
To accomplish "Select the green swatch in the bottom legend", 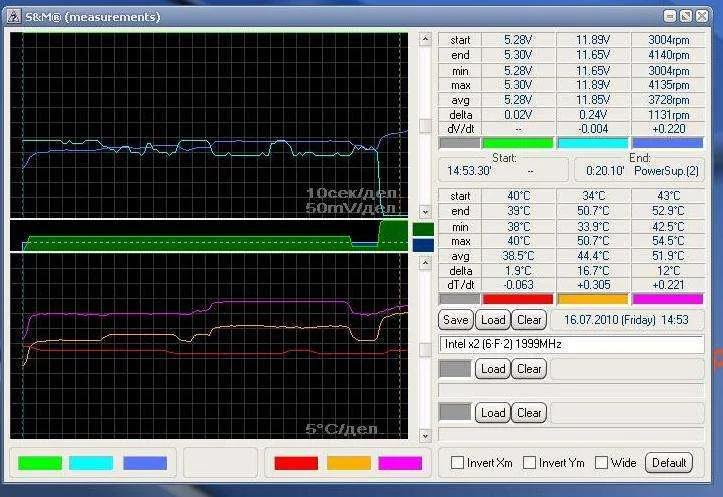I will point(40,463).
